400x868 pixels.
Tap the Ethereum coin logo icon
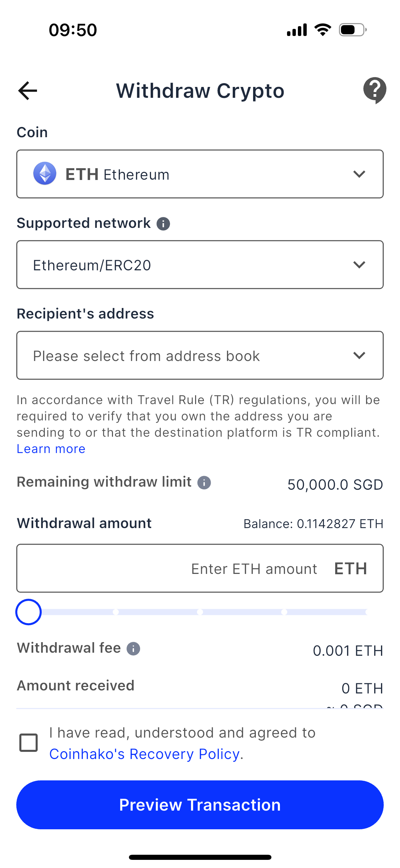point(45,174)
